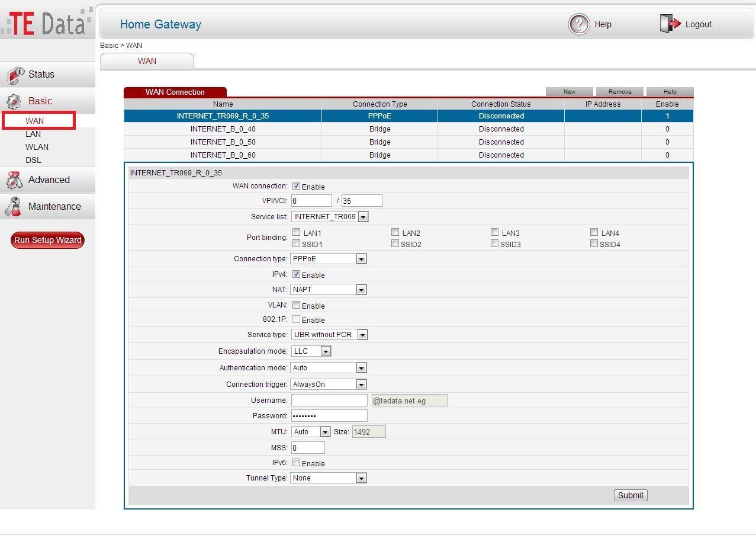Enable the VLAN checkbox
The height and width of the screenshot is (535, 756).
296,305
